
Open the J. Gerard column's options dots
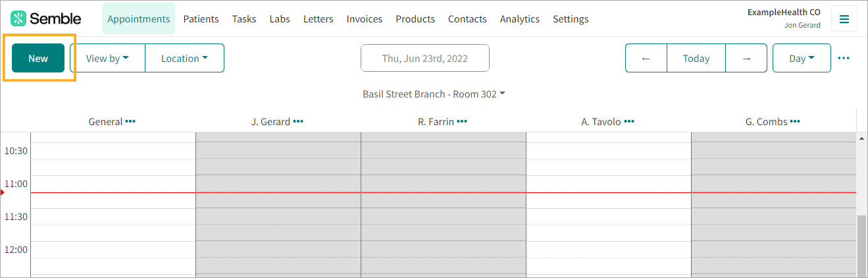tap(298, 121)
